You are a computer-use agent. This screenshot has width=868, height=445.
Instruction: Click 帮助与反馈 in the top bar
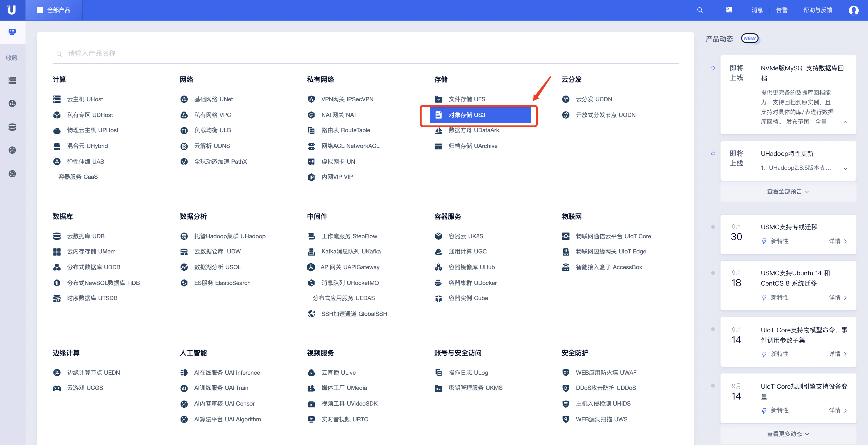(x=817, y=10)
